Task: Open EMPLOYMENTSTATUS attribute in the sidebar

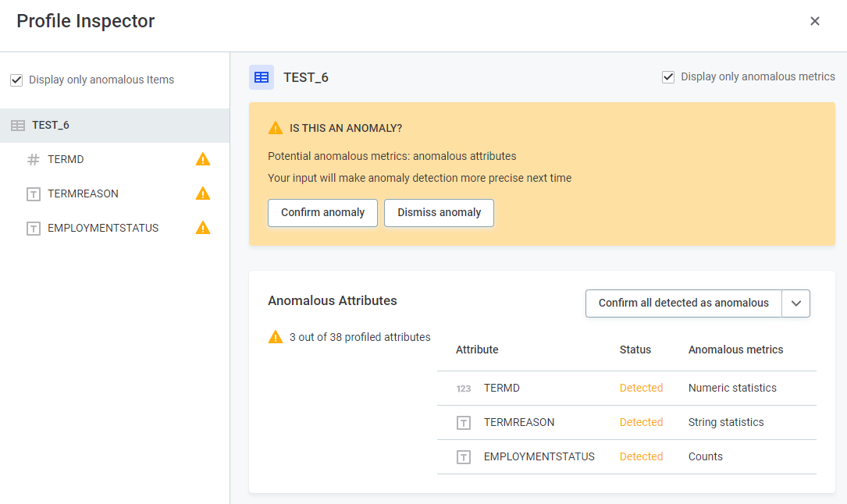Action: (103, 228)
